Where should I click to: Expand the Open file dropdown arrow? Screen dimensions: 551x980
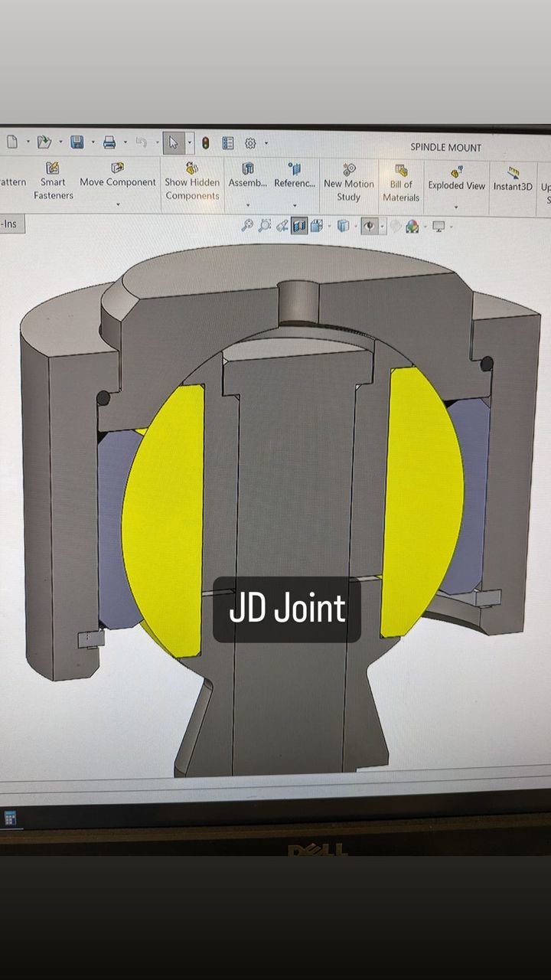(60, 142)
